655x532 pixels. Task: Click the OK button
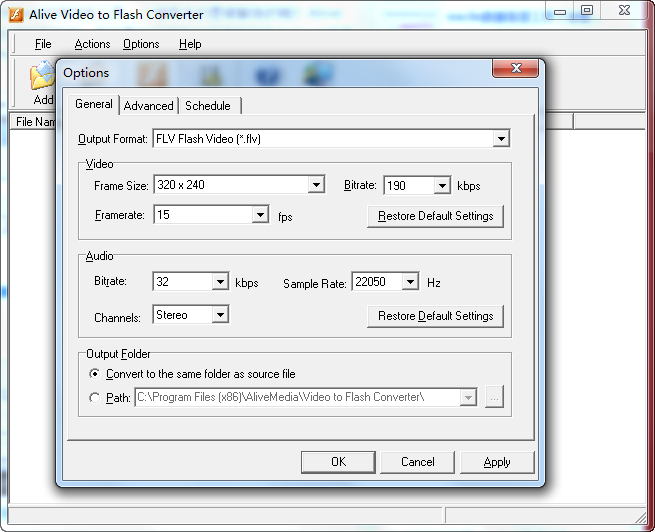pyautogui.click(x=338, y=462)
